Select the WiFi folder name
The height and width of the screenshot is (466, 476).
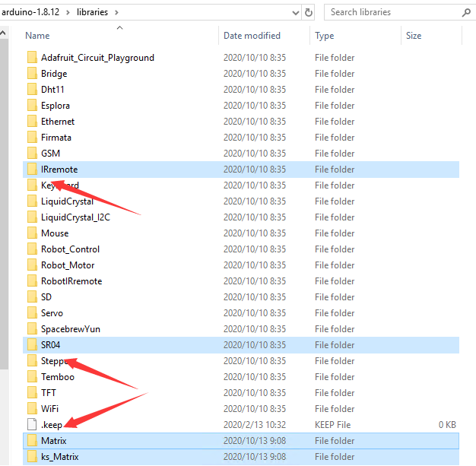[49, 409]
